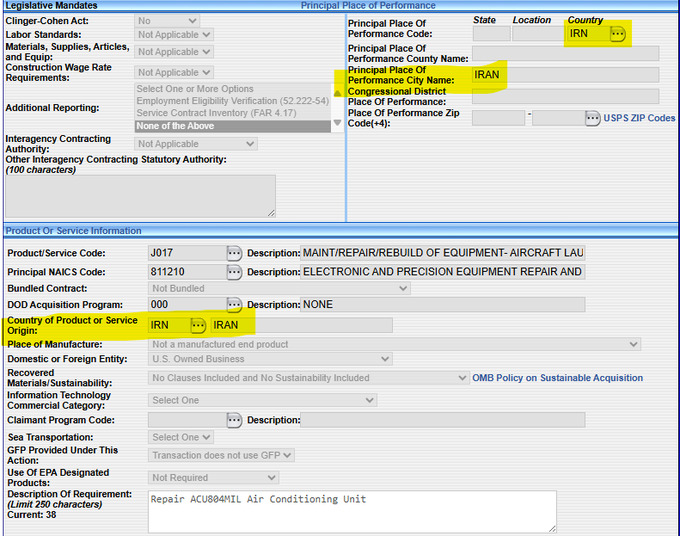The height and width of the screenshot is (536, 680).
Task: Click the Other Interagency Contracting Statutory Authority textarea
Action: (x=140, y=195)
